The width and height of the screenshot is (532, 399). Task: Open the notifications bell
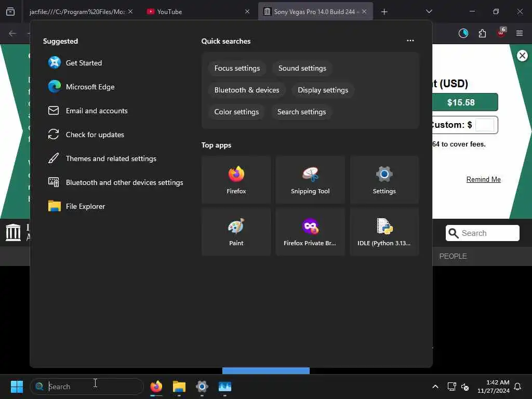click(x=517, y=387)
